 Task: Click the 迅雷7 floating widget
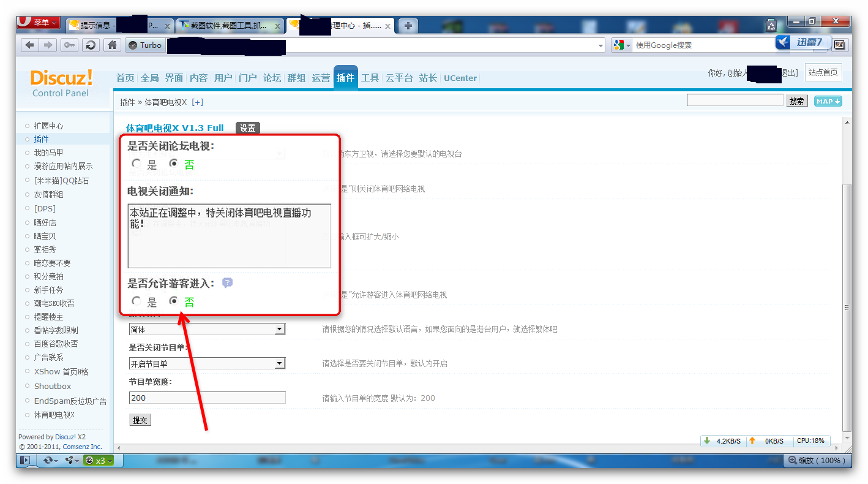point(803,42)
